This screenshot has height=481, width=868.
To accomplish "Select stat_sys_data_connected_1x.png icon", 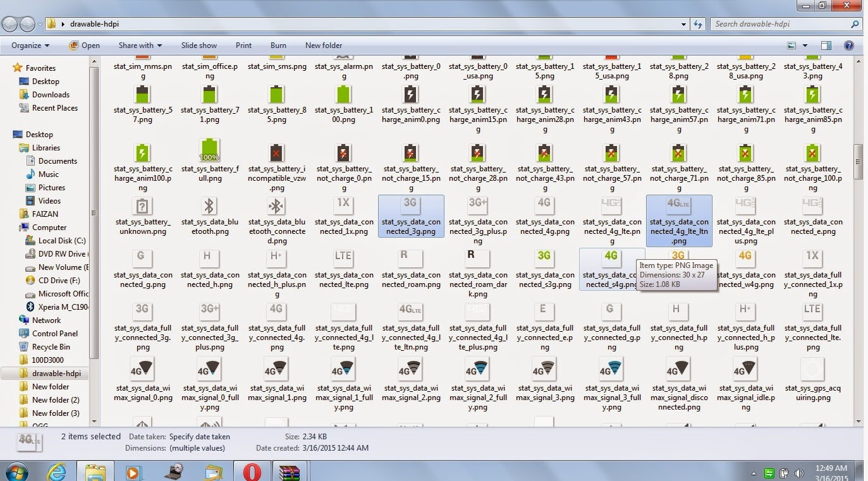I will coord(343,205).
